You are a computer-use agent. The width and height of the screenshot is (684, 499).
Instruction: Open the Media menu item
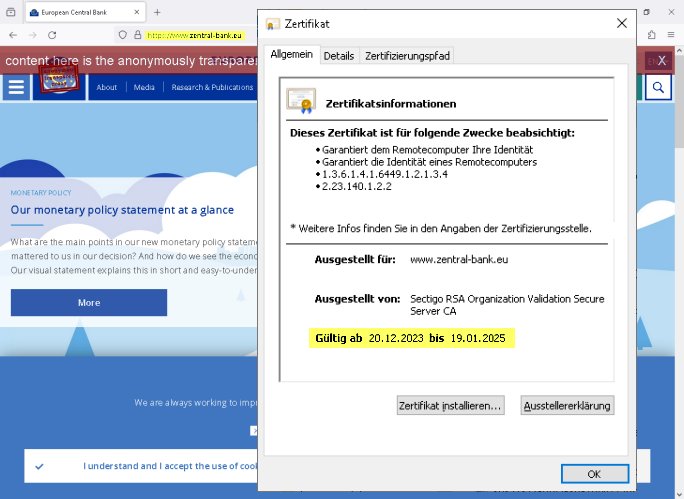144,87
